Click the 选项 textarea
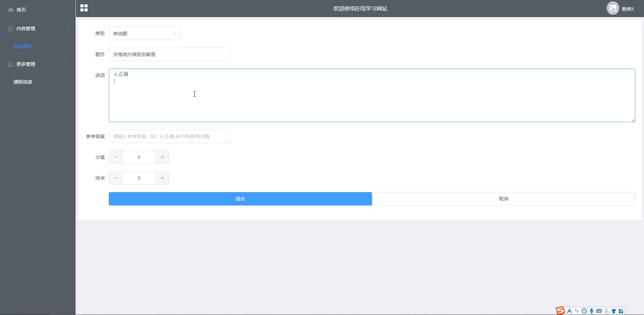Viewport: 644px width, 315px height. coord(372,95)
